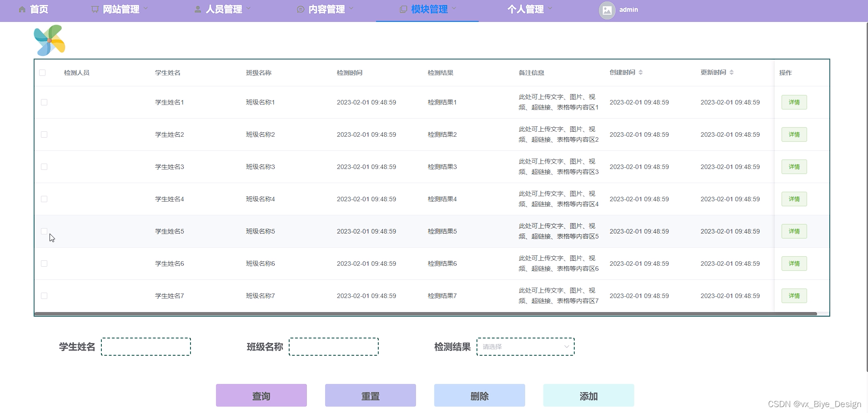Click the 重置 button
Screen dimensions: 868x413
click(x=371, y=395)
